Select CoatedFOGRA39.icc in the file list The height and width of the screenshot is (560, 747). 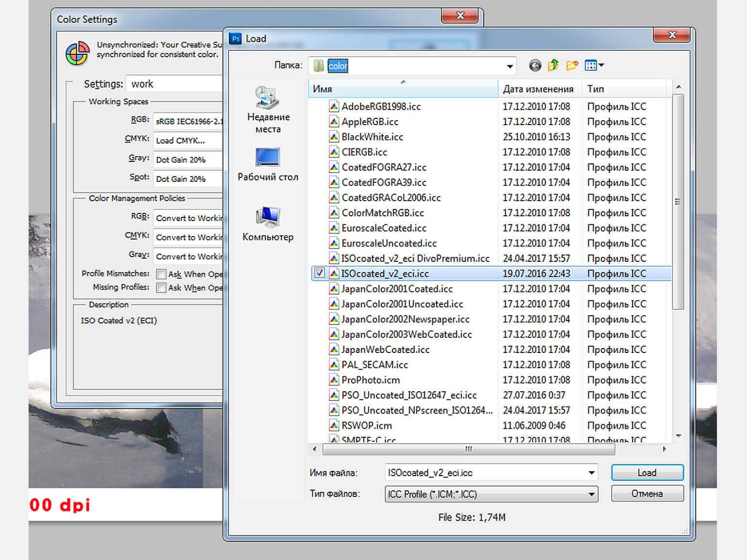(x=384, y=183)
